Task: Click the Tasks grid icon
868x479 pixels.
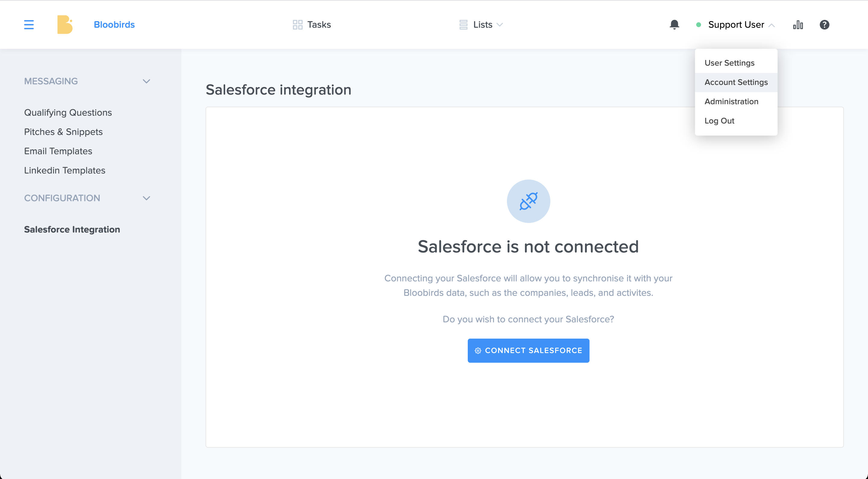Action: tap(297, 25)
